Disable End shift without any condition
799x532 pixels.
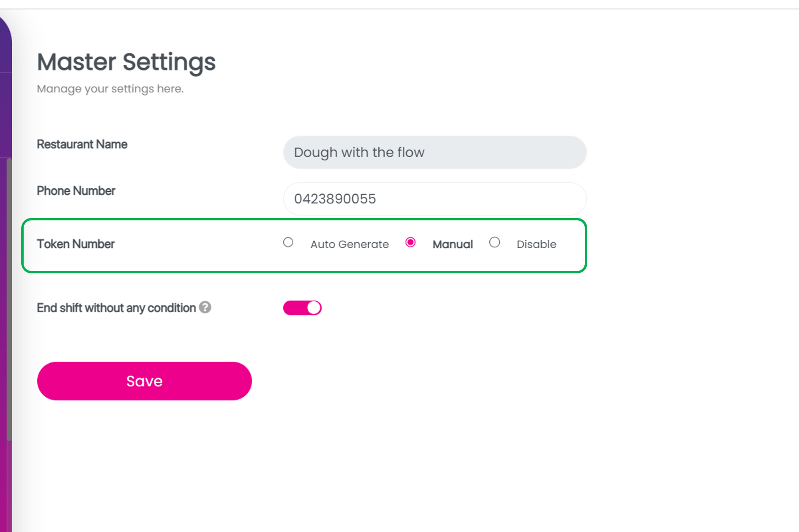(x=302, y=307)
